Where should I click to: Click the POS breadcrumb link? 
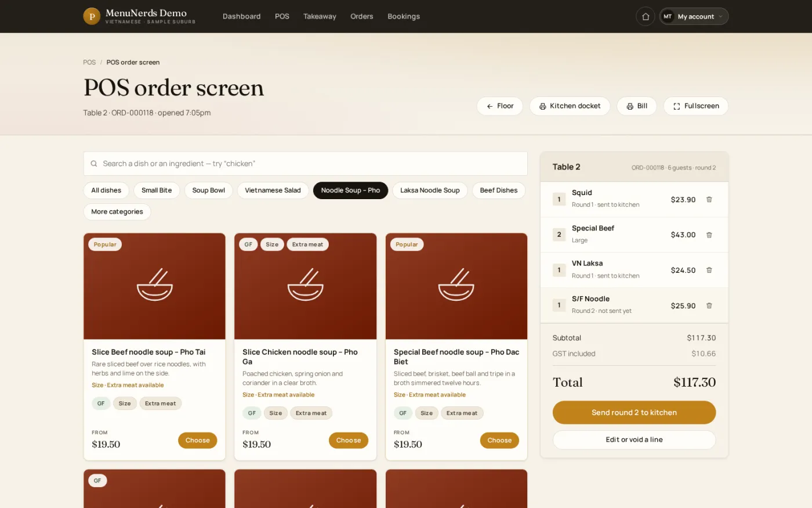pos(89,62)
